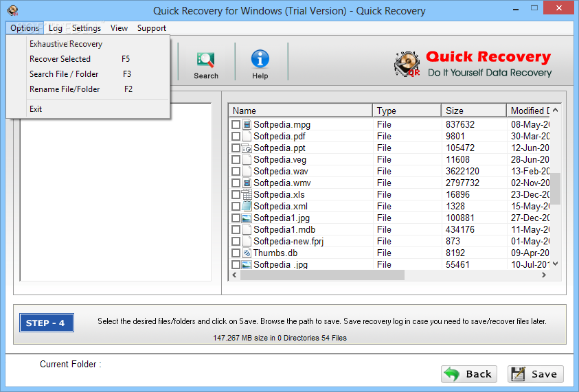Click the file icon beside Softpedia-new.fprj
This screenshot has width=579, height=392.
click(247, 242)
